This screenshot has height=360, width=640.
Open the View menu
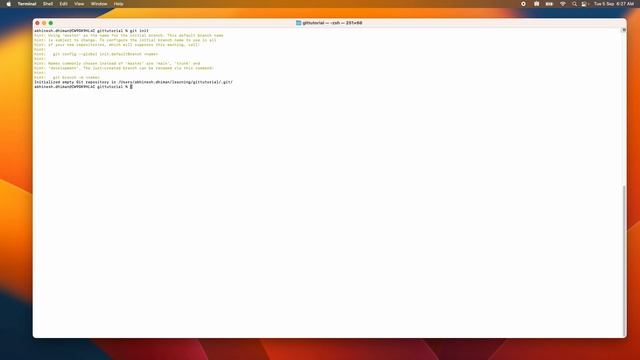[x=79, y=4]
